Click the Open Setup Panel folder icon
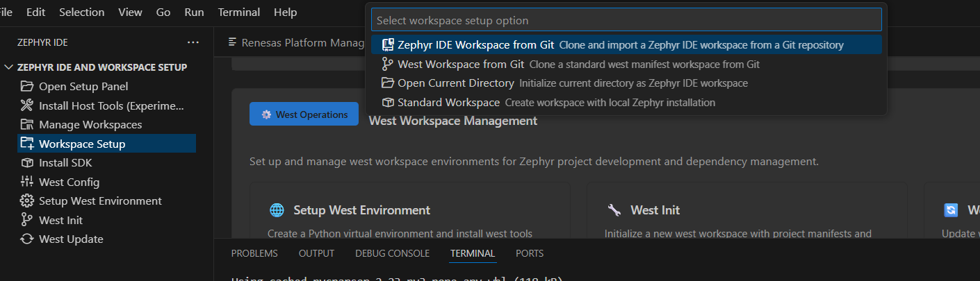This screenshot has width=980, height=281. point(27,87)
